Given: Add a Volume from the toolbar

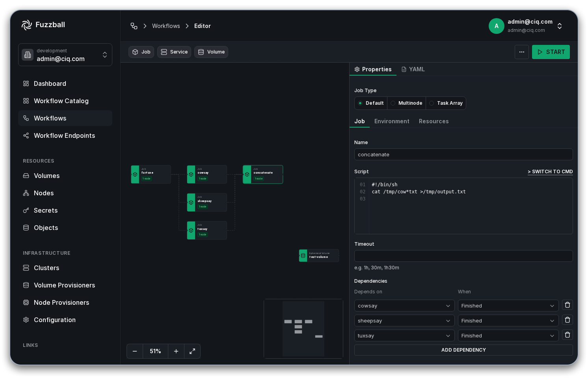Looking at the screenshot, I should click(x=211, y=52).
